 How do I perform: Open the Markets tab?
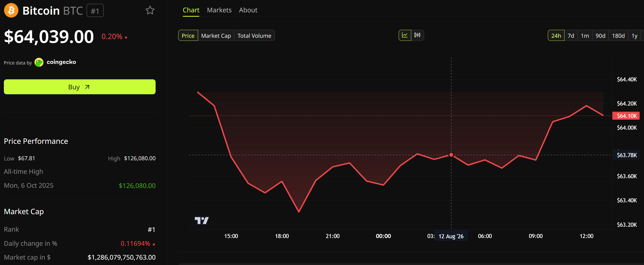(219, 10)
